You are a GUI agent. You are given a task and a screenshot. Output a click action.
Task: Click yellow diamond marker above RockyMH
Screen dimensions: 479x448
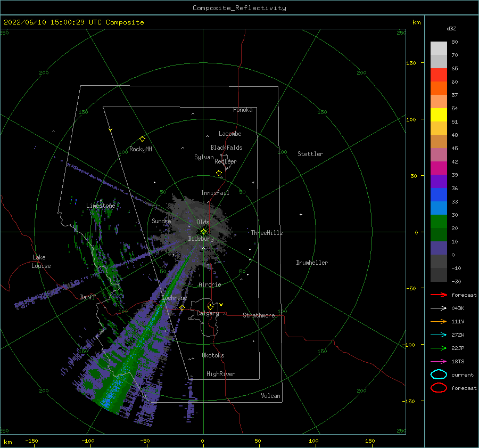(142, 139)
